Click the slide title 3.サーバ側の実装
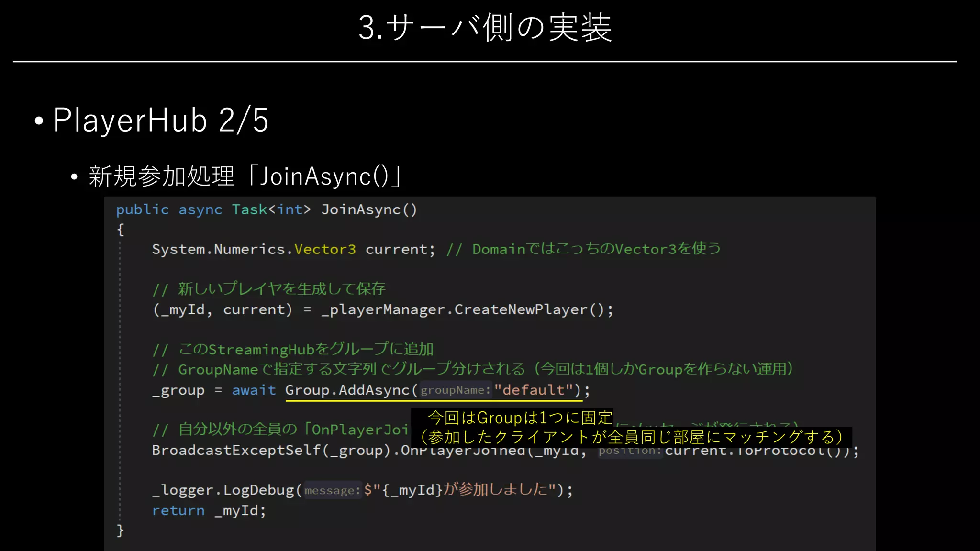Viewport: 980px width, 551px height. (485, 27)
